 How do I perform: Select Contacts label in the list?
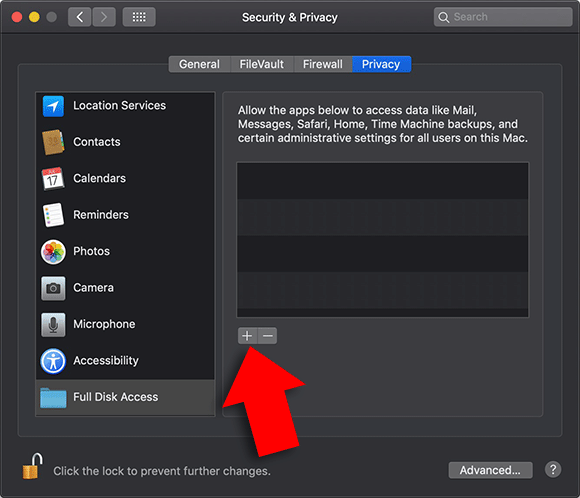pos(97,142)
